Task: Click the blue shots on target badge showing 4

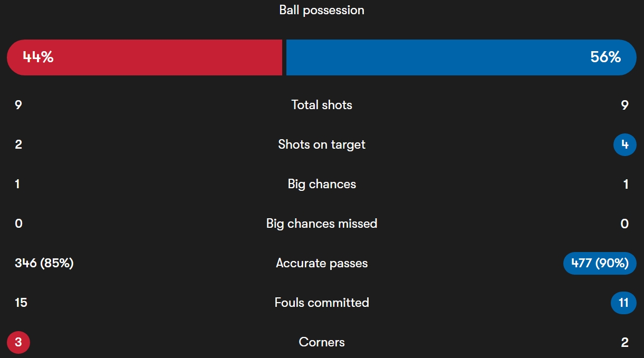Action: coord(625,144)
